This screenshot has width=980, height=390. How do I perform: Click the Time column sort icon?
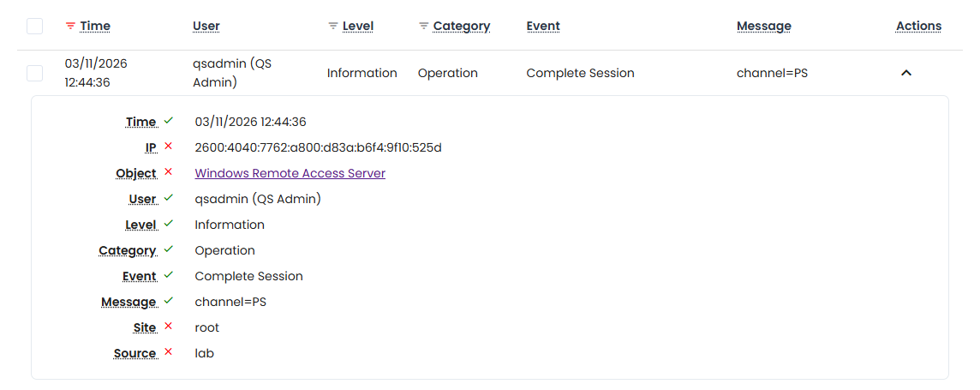70,27
